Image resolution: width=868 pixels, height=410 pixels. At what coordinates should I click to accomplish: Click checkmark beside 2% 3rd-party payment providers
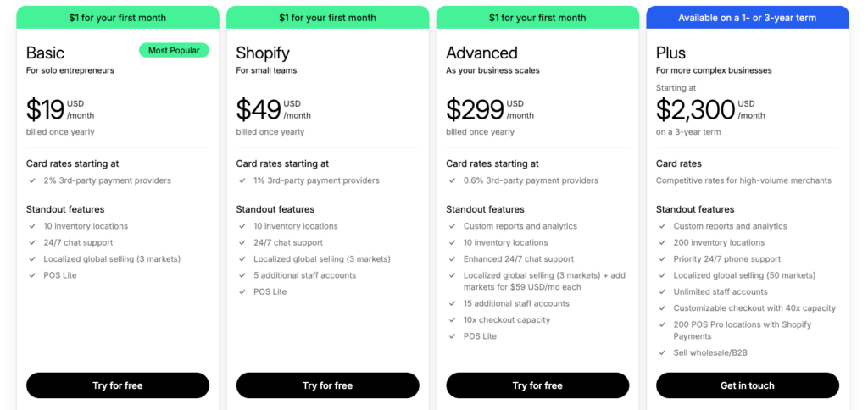coord(32,180)
